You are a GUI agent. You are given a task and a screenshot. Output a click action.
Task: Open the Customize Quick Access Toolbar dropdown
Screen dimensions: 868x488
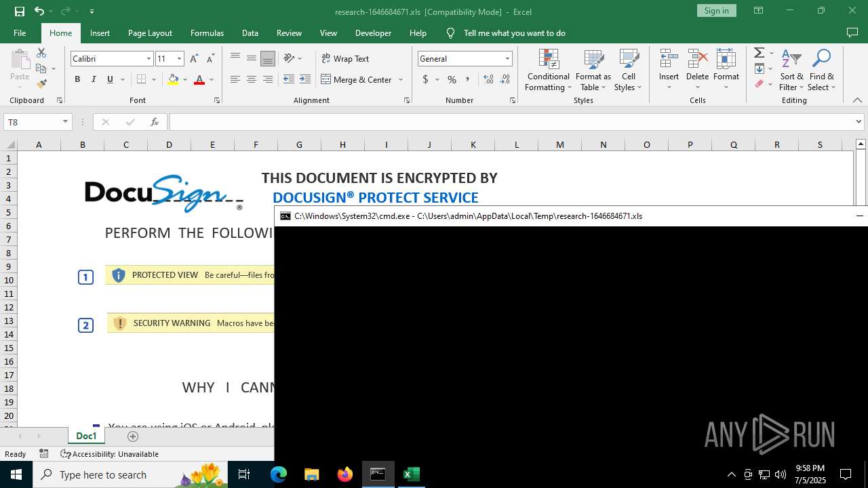coord(92,12)
